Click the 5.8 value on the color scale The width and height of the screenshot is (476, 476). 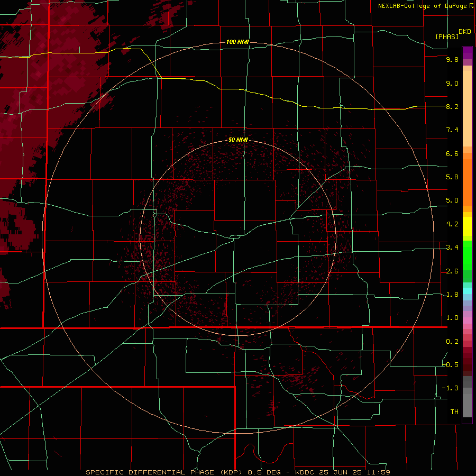[x=452, y=177]
